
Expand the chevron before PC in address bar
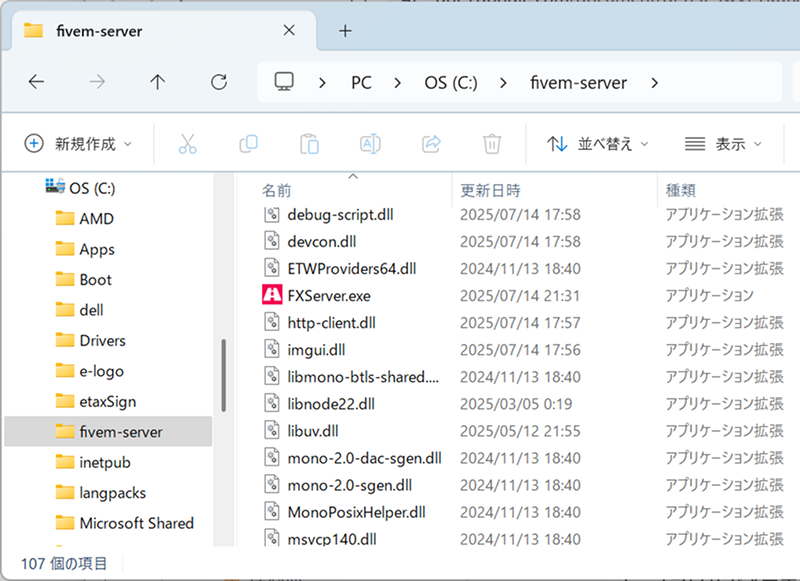tap(322, 83)
